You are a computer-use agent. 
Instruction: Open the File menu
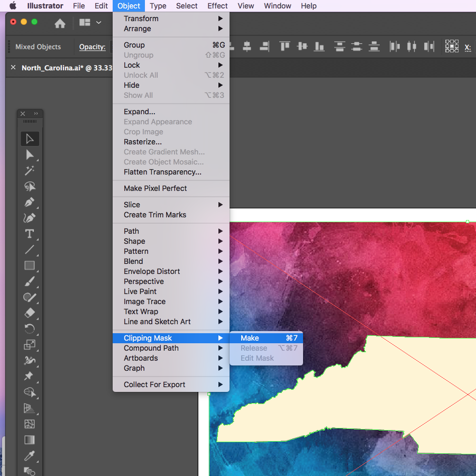(x=79, y=6)
